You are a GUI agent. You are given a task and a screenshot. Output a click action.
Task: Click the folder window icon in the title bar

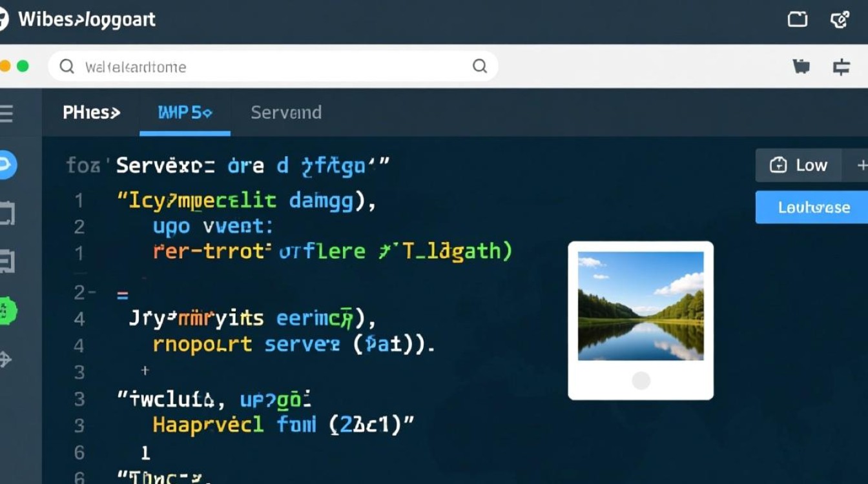798,19
